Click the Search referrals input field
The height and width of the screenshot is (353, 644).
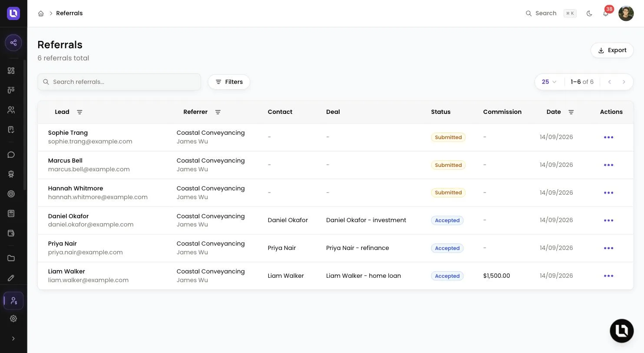point(119,82)
